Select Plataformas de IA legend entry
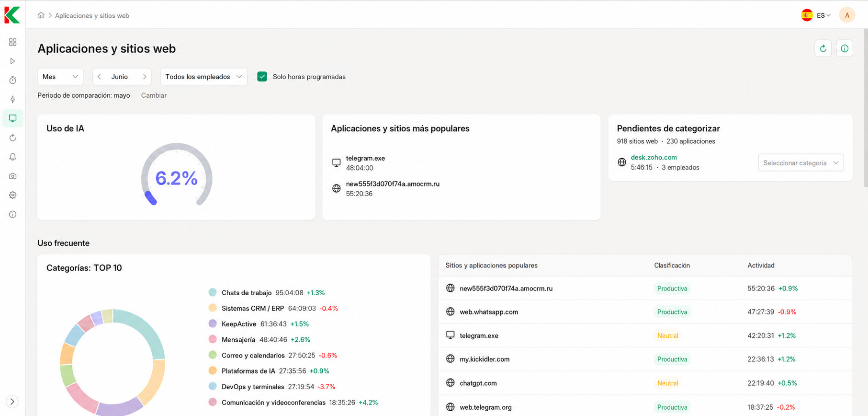 [269, 371]
